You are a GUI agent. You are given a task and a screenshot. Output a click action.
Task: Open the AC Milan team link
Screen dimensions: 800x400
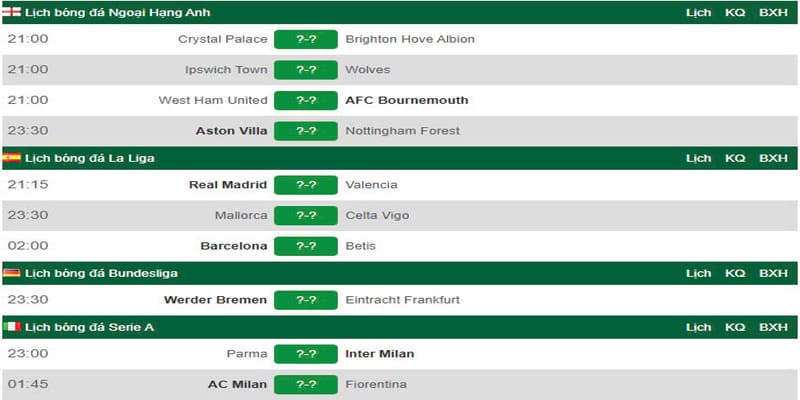click(x=237, y=384)
